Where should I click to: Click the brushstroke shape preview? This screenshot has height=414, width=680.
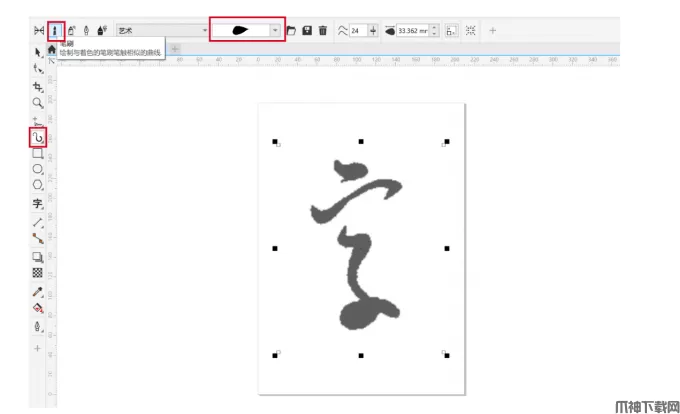click(x=241, y=30)
